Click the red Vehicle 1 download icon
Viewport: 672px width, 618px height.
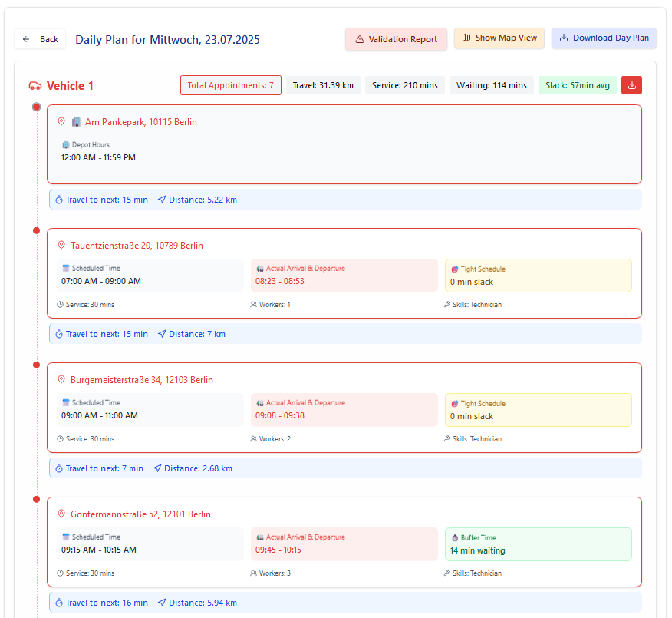(x=631, y=85)
